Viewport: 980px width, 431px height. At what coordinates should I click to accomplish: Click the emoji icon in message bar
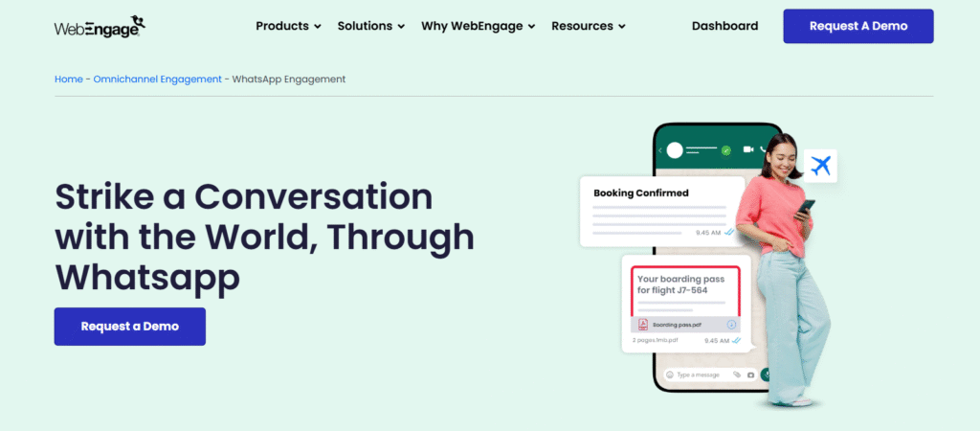(670, 374)
